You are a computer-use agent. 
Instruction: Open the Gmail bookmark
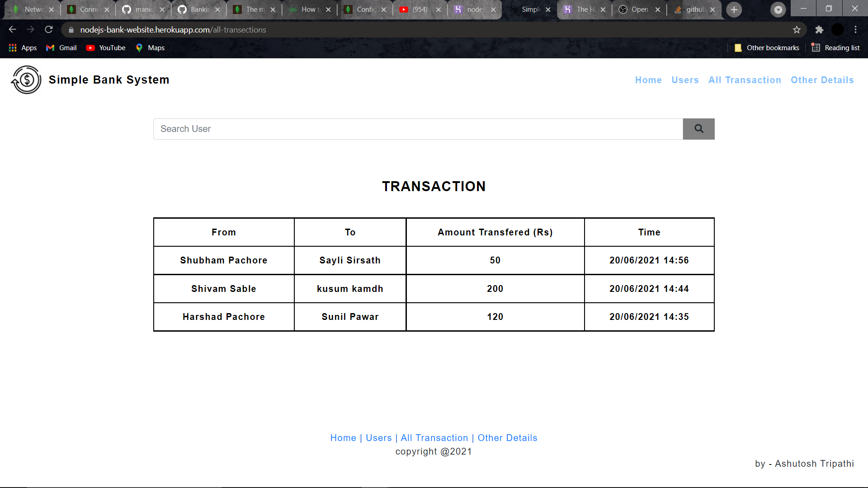61,48
